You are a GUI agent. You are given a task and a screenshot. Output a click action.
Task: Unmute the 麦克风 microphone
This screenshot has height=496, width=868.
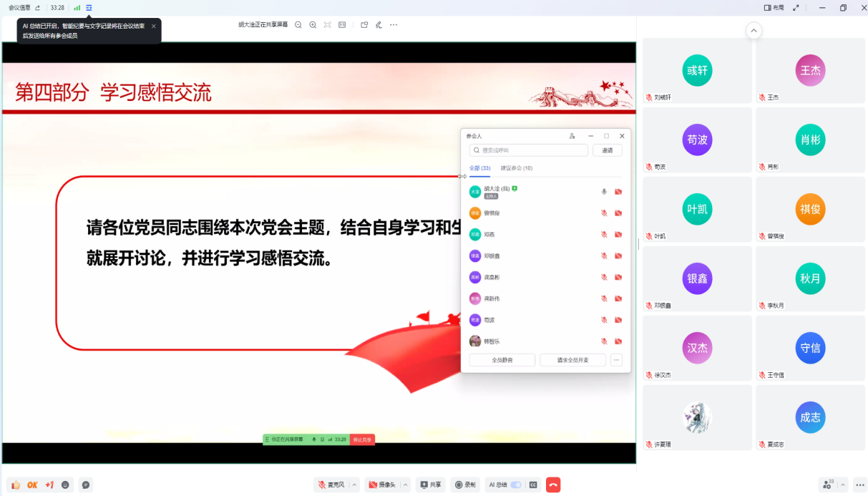pos(331,485)
